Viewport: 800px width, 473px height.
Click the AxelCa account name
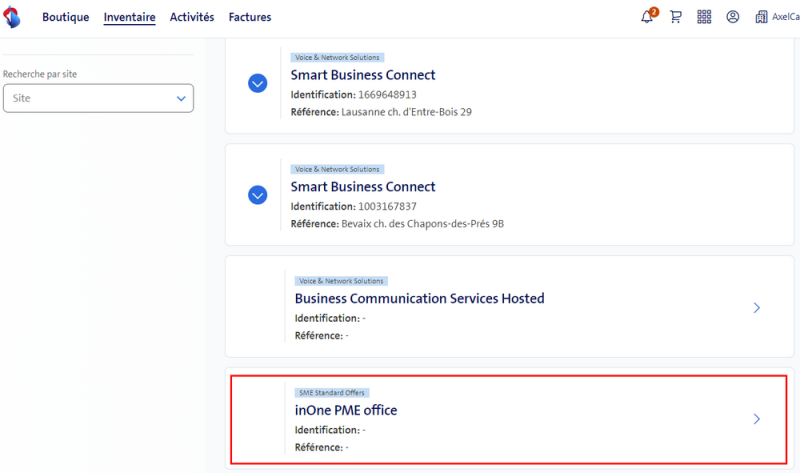point(785,17)
